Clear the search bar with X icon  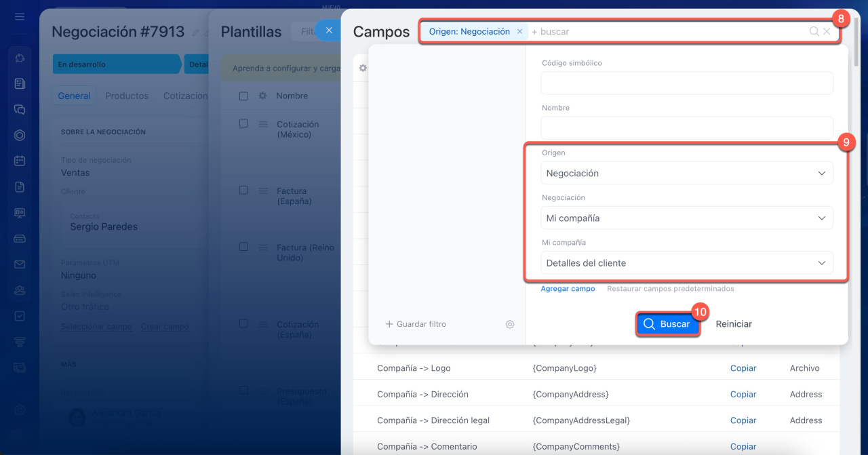(x=827, y=31)
